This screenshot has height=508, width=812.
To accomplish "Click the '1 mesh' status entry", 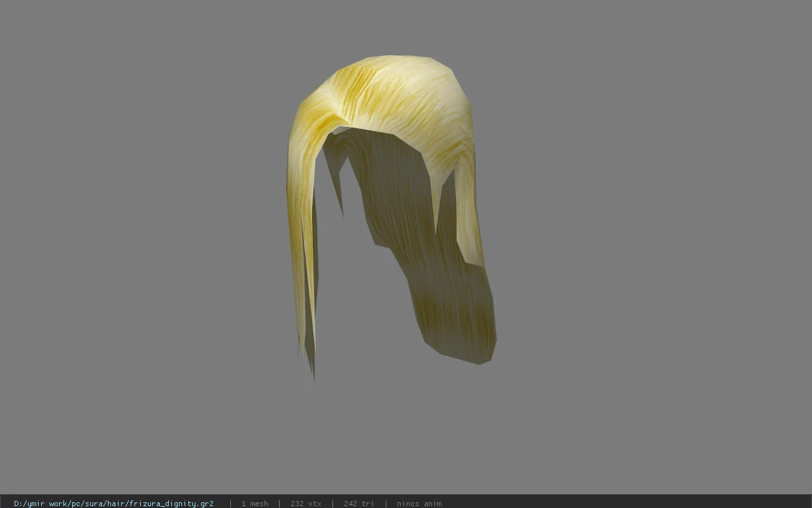I will 254,504.
